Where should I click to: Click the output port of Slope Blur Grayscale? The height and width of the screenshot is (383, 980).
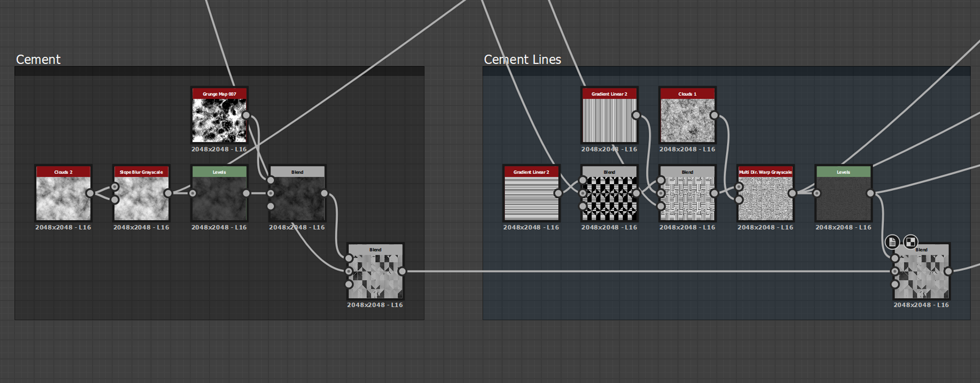(x=168, y=194)
